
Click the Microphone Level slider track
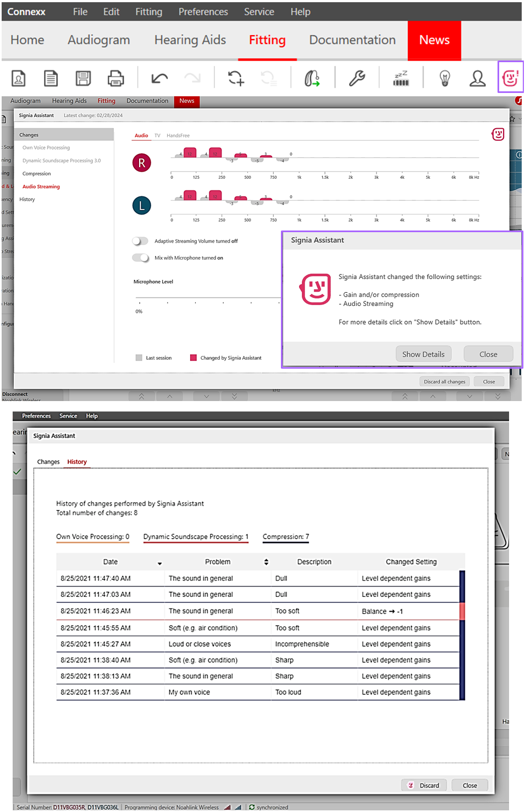click(208, 299)
